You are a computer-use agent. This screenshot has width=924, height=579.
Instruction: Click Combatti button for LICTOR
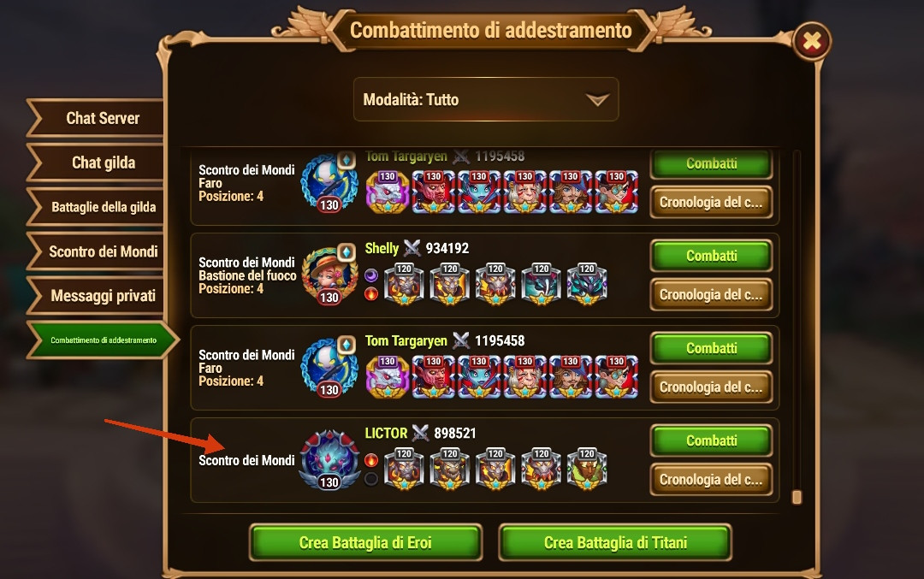pos(711,441)
